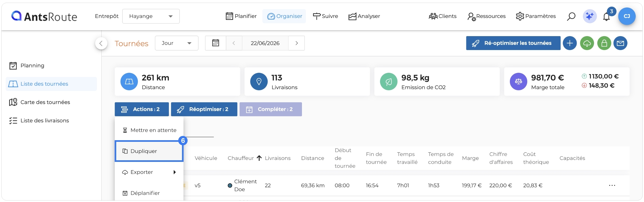644x202 pixels.
Task: Click the blue plus add-route icon
Action: click(570, 43)
